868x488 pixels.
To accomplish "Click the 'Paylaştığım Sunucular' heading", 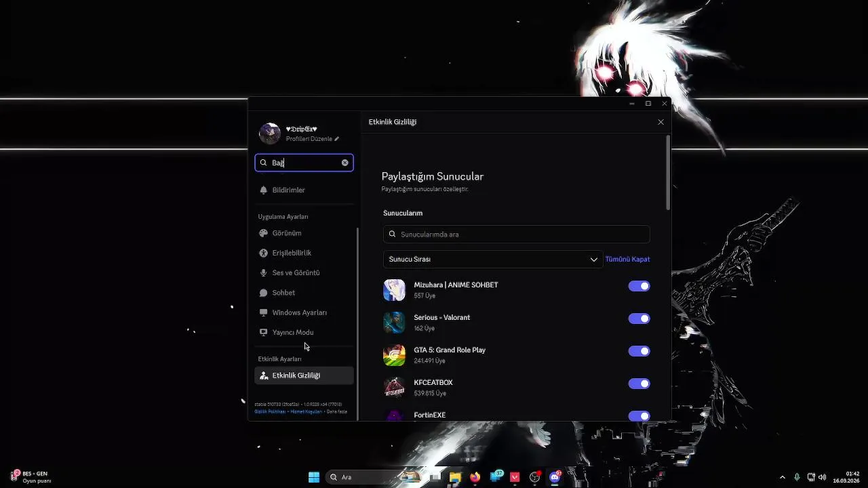I will pyautogui.click(x=433, y=176).
